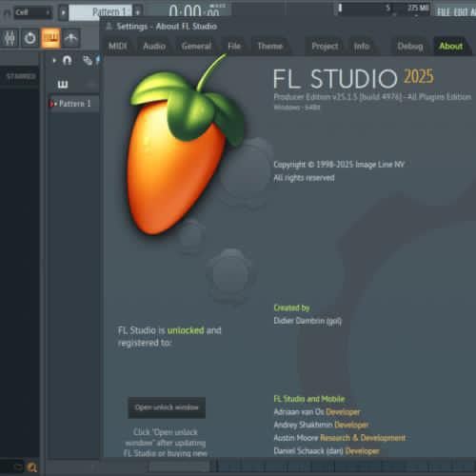Click the magnifier search icon in browser footer
This screenshot has width=476, height=476.
(31, 467)
